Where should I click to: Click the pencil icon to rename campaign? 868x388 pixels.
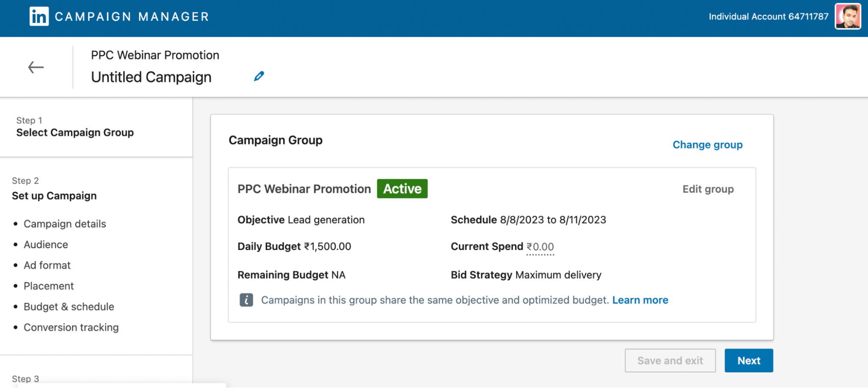tap(259, 76)
